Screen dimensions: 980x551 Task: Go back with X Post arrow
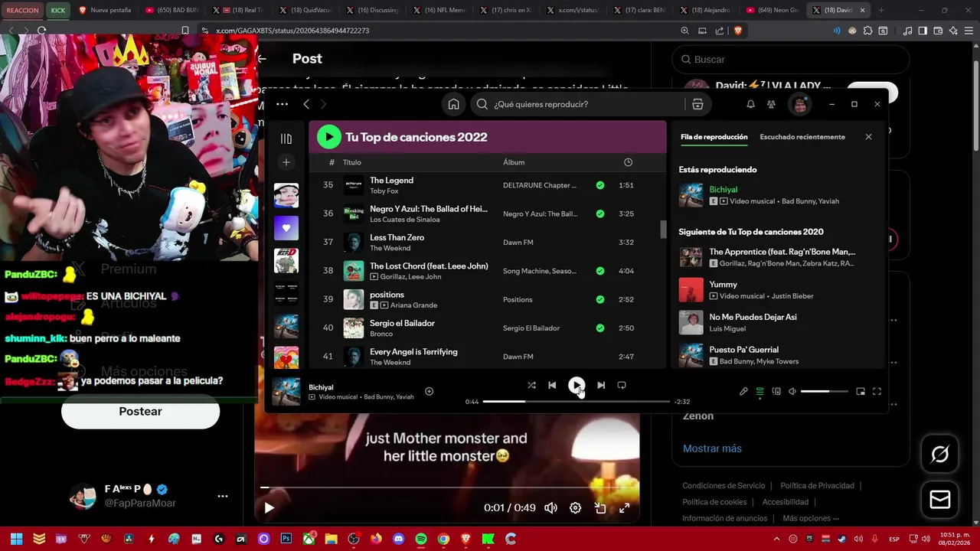(262, 58)
